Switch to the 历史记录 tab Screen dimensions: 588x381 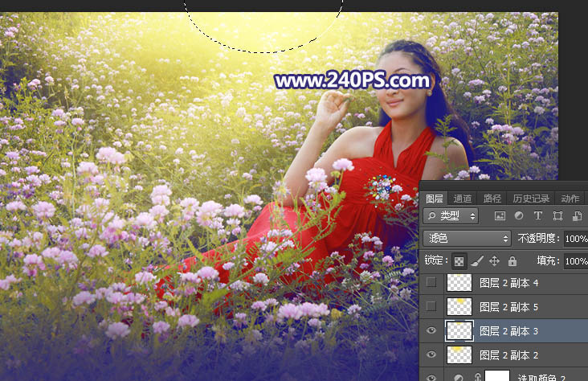[x=531, y=199]
